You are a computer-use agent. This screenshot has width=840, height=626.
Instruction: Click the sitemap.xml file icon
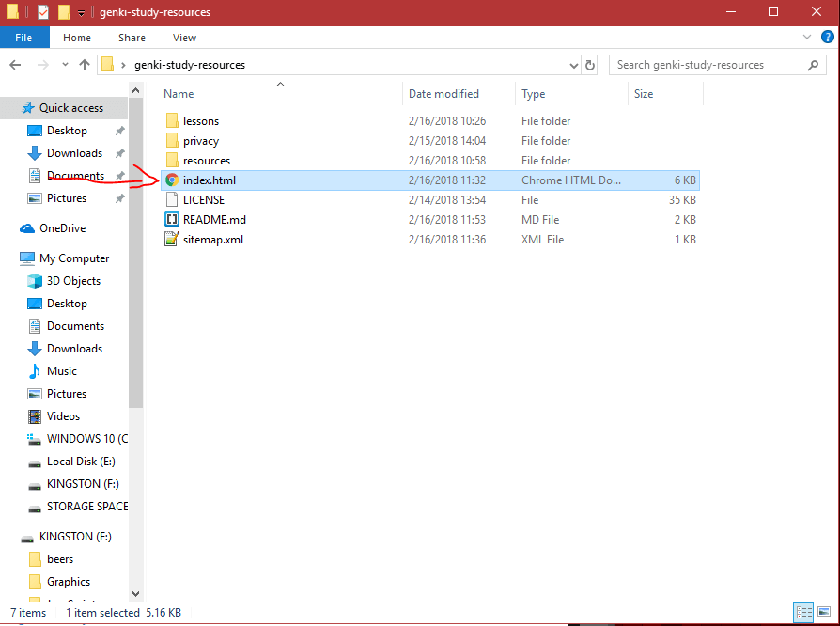171,240
